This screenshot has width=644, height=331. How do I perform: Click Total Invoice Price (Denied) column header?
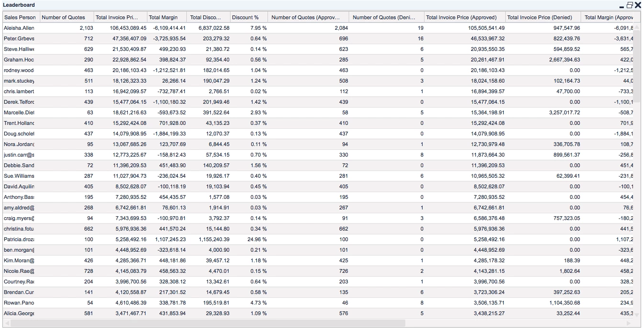pyautogui.click(x=540, y=17)
